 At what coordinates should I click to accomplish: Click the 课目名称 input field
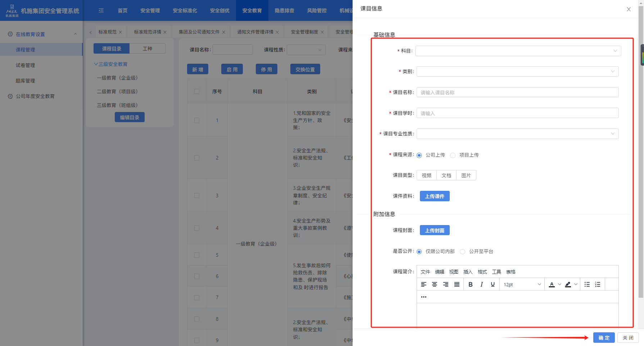(517, 93)
